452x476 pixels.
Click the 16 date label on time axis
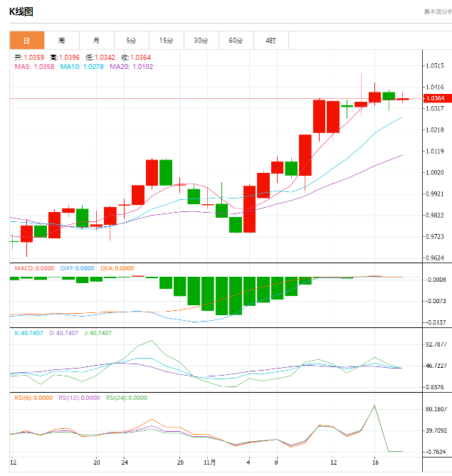[x=375, y=462]
